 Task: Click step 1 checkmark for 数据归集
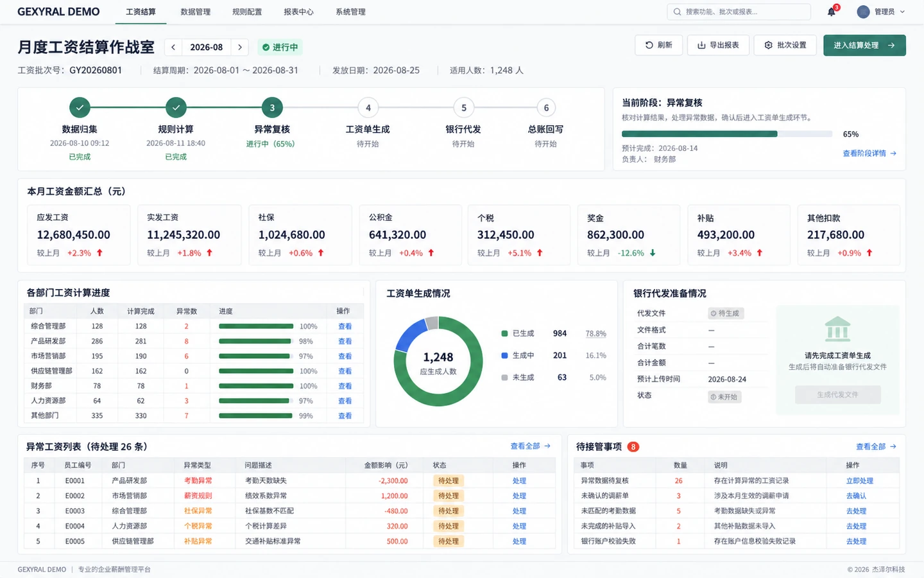(80, 107)
